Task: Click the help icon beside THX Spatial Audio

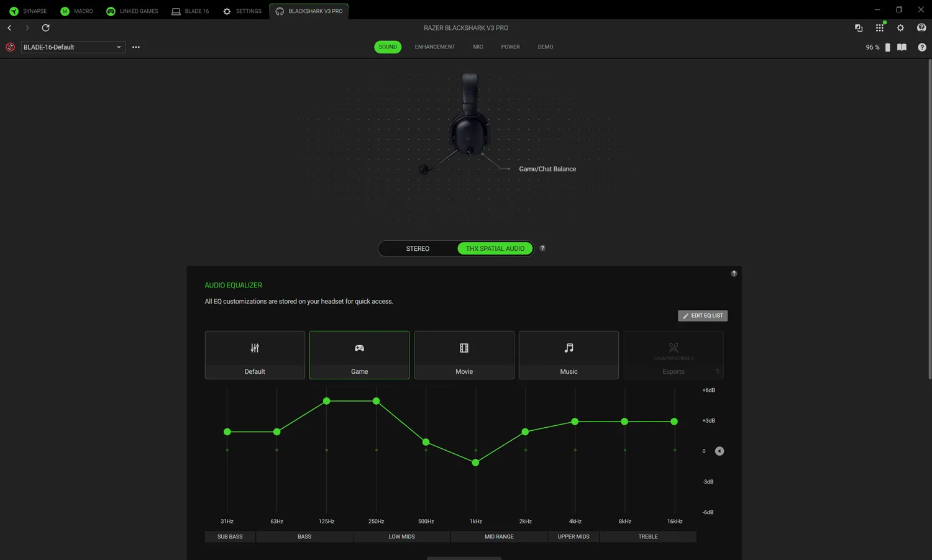Action: (542, 248)
